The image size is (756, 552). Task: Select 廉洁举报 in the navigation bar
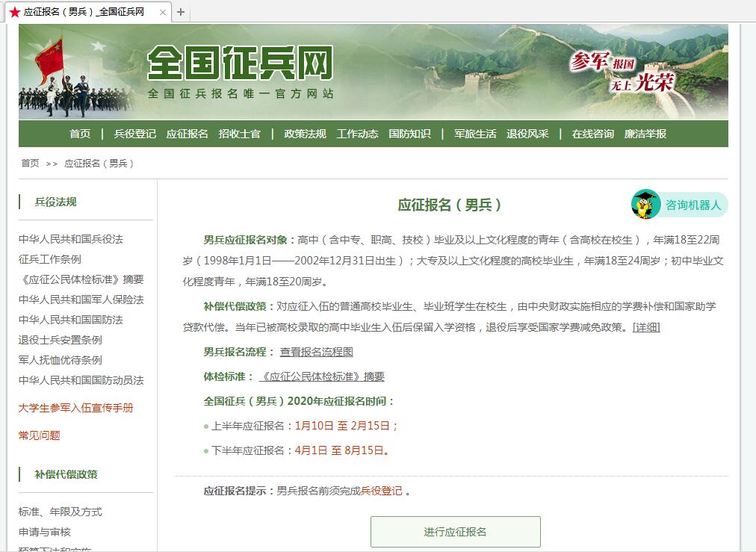[x=645, y=134]
